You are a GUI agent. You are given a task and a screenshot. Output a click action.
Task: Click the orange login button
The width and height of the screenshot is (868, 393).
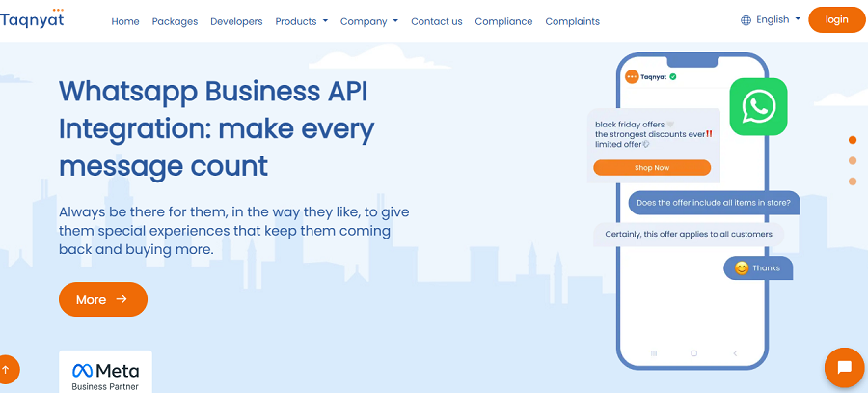click(836, 19)
